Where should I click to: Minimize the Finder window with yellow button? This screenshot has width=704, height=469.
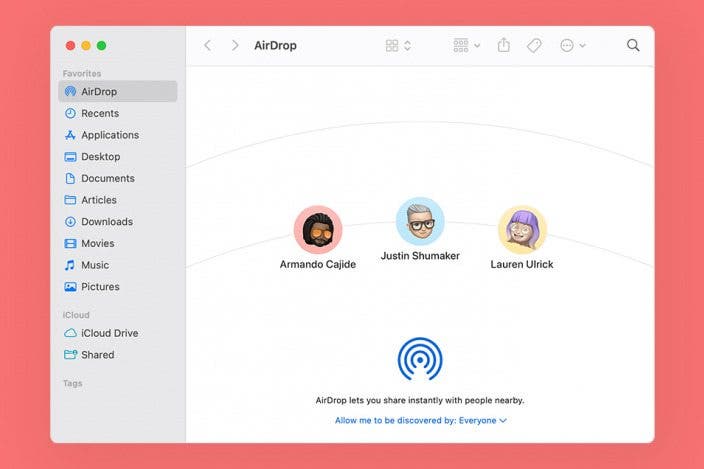point(86,45)
